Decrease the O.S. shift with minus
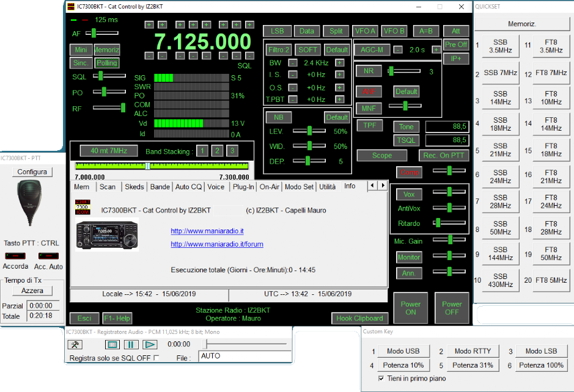The height and width of the screenshot is (392, 574). pyautogui.click(x=292, y=88)
